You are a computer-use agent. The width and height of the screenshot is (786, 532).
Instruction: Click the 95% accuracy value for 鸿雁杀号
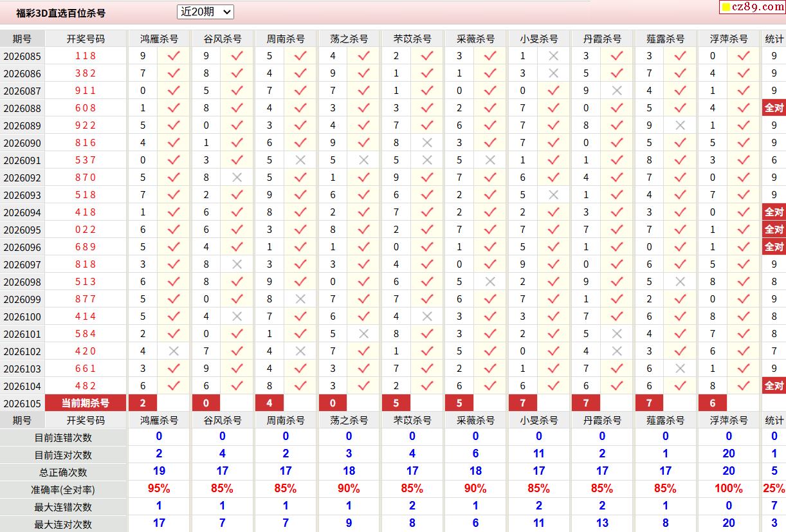pos(159,488)
